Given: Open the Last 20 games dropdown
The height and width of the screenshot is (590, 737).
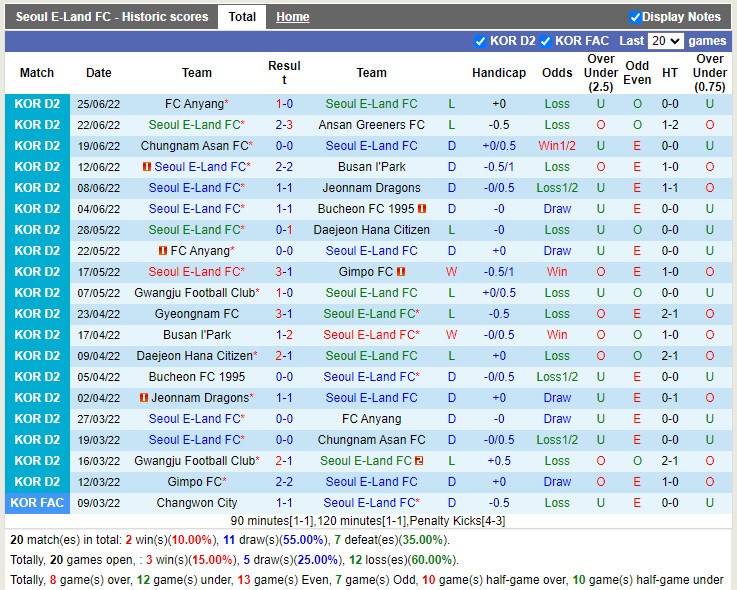Looking at the screenshot, I should (x=665, y=41).
